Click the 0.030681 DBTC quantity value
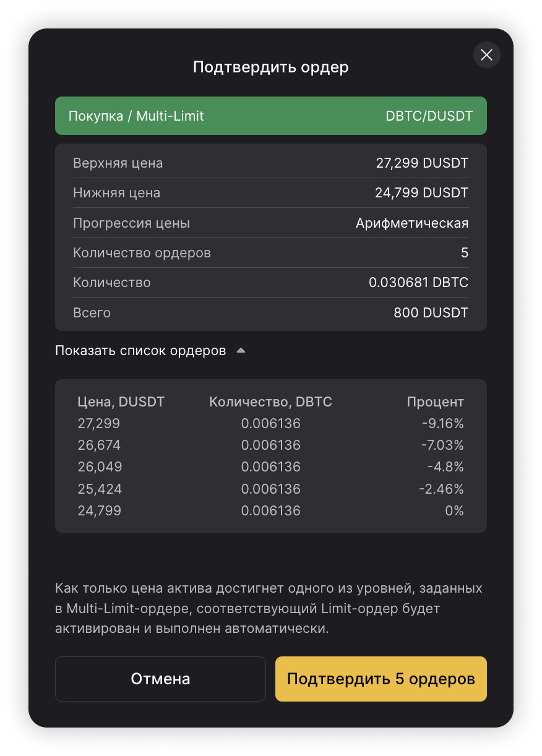This screenshot has height=756, width=542. 418,283
